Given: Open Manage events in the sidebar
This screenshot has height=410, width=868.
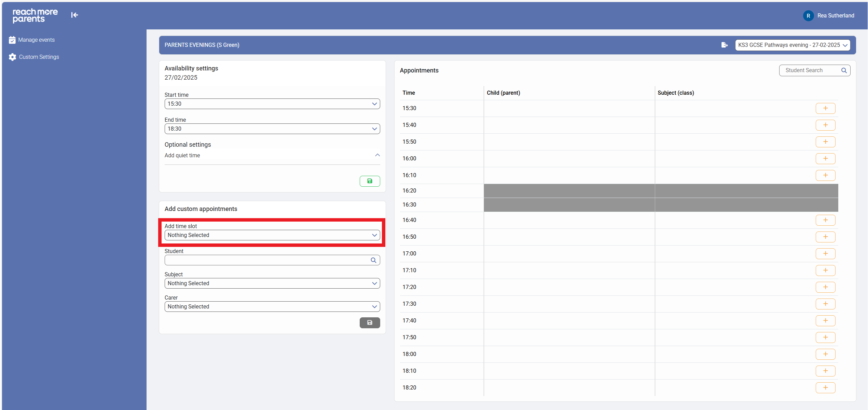Looking at the screenshot, I should click(36, 40).
